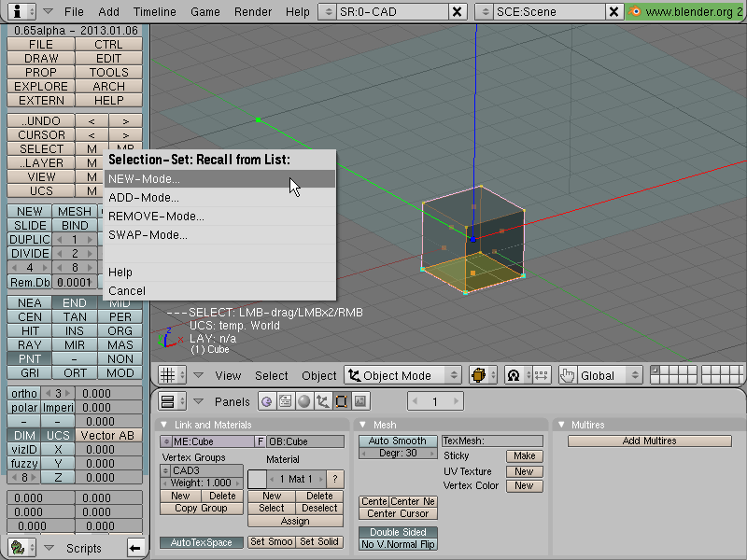Click the draw type shaded cube icon
The height and width of the screenshot is (560, 747).
point(482,375)
